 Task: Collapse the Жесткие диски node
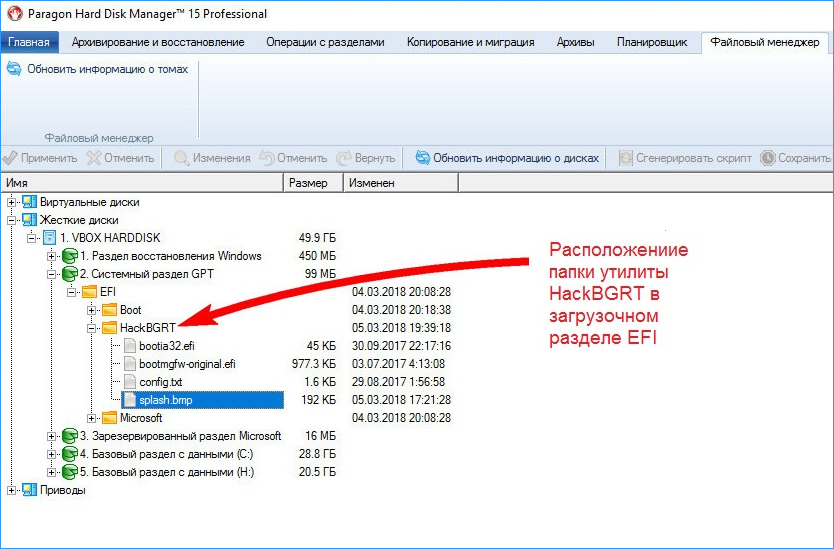coord(11,220)
